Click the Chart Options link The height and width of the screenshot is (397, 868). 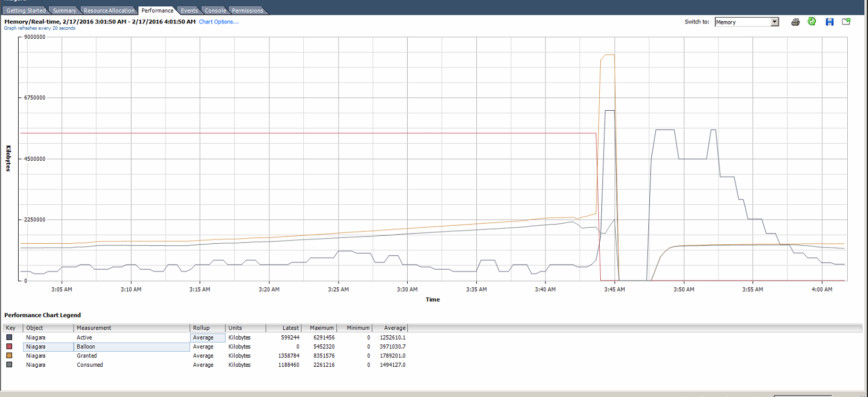tap(219, 22)
